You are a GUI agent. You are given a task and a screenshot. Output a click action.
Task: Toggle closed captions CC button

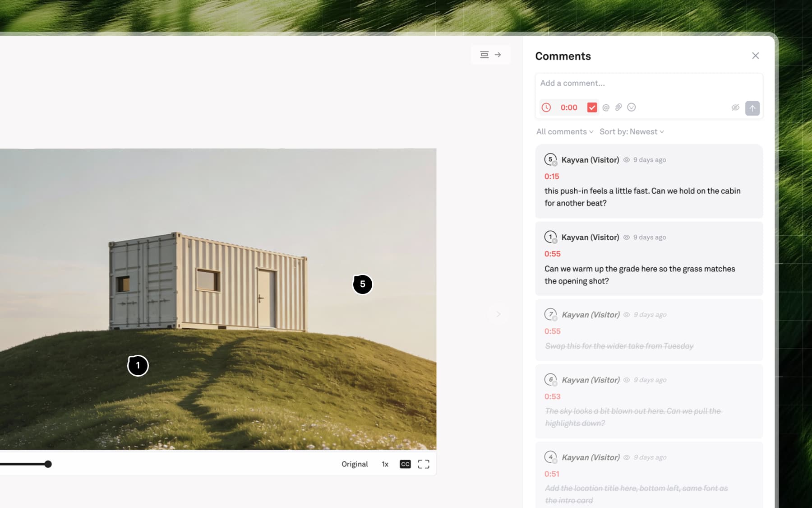(405, 464)
